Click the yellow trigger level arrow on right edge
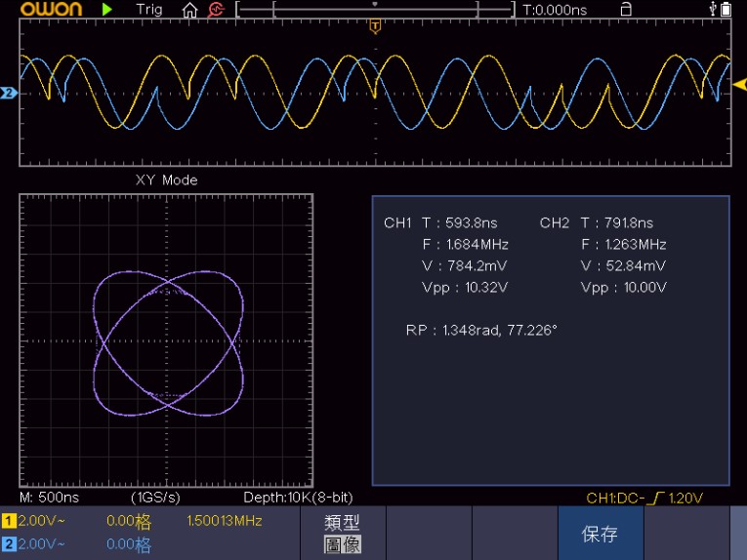 click(740, 85)
